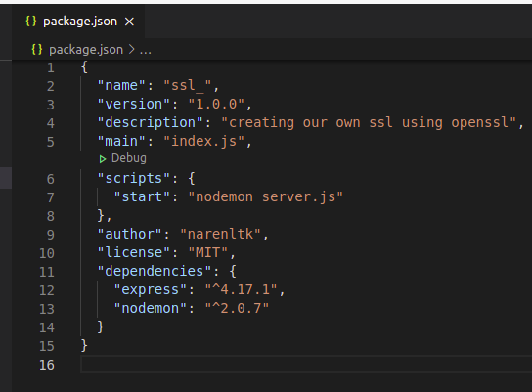532x392 pixels.
Task: Click the "nodemon server.js" string value
Action: click(x=266, y=197)
